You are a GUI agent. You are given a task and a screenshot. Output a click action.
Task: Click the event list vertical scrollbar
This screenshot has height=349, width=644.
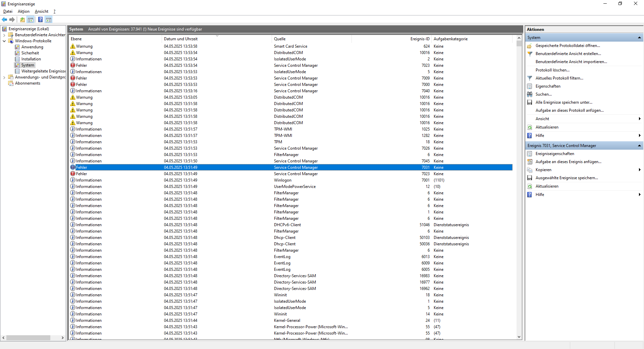tap(519, 188)
